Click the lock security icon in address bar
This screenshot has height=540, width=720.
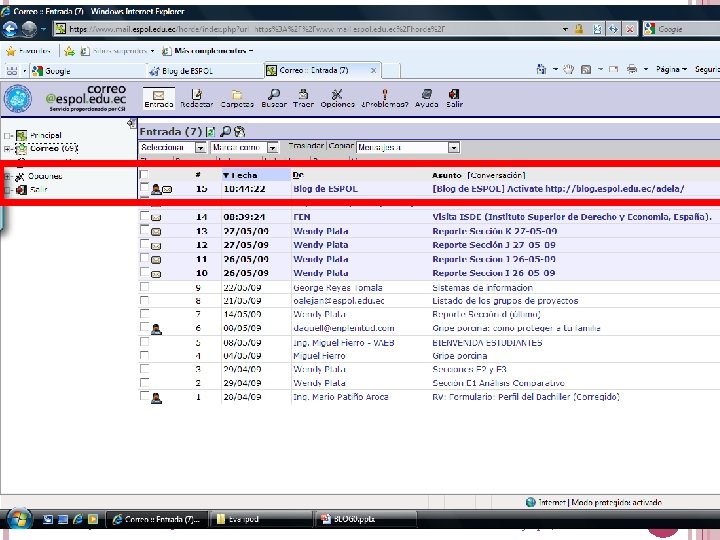coord(579,29)
